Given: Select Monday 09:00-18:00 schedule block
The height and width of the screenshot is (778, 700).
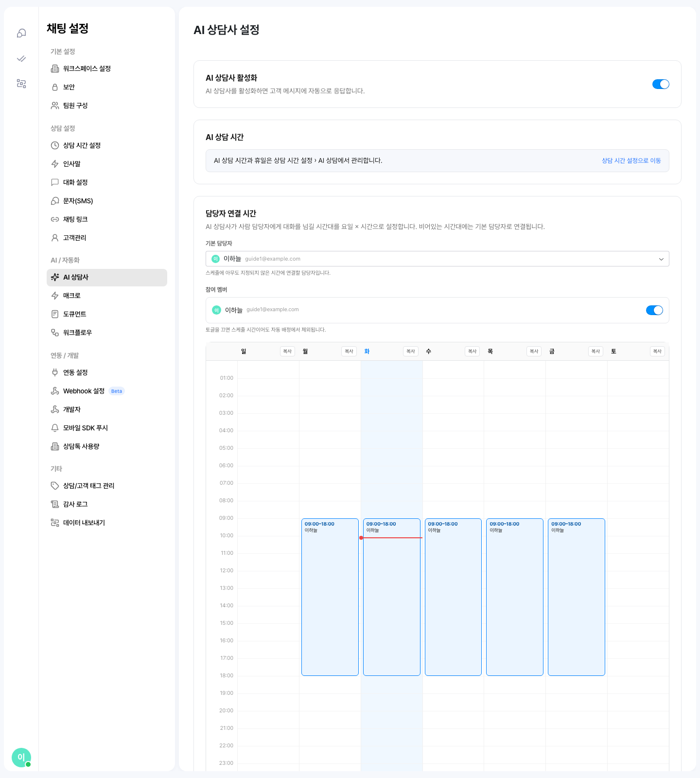Looking at the screenshot, I should (x=330, y=597).
